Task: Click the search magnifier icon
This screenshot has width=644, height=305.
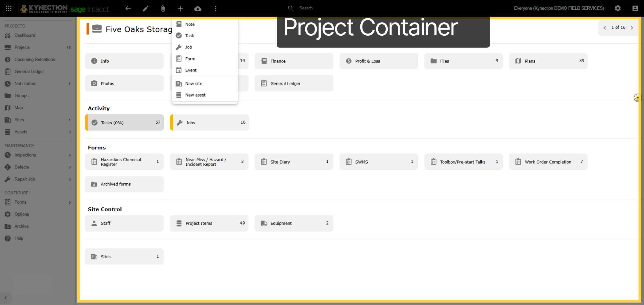Action: click(x=291, y=8)
